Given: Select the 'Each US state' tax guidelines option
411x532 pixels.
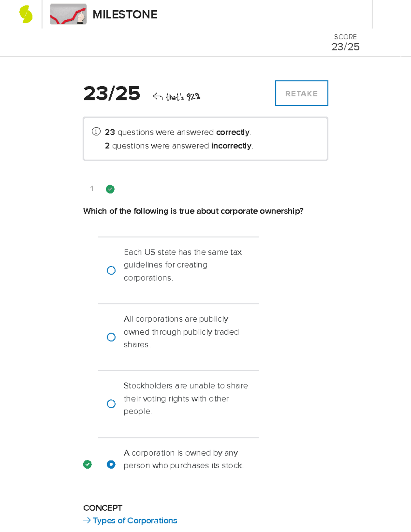Looking at the screenshot, I should click(x=111, y=270).
